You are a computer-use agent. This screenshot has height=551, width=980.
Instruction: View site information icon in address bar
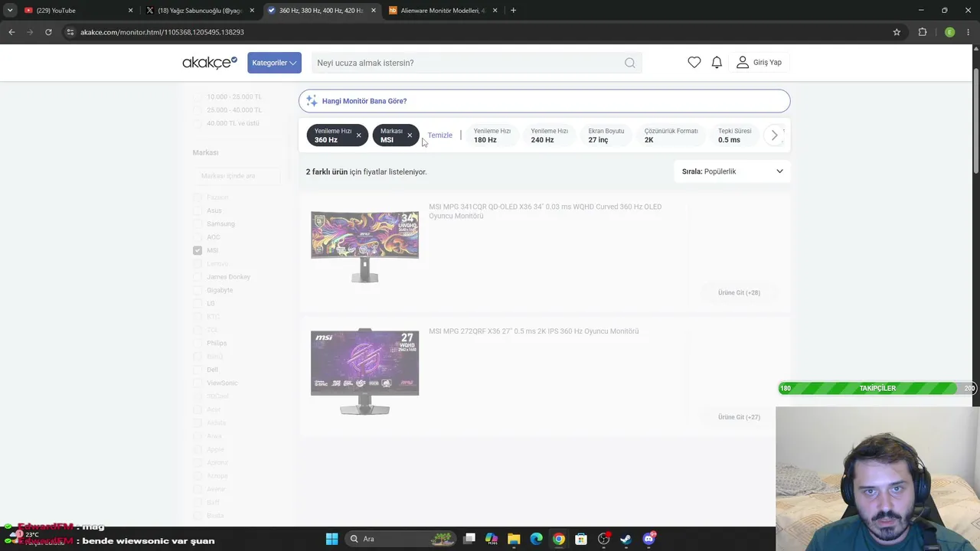pyautogui.click(x=70, y=32)
